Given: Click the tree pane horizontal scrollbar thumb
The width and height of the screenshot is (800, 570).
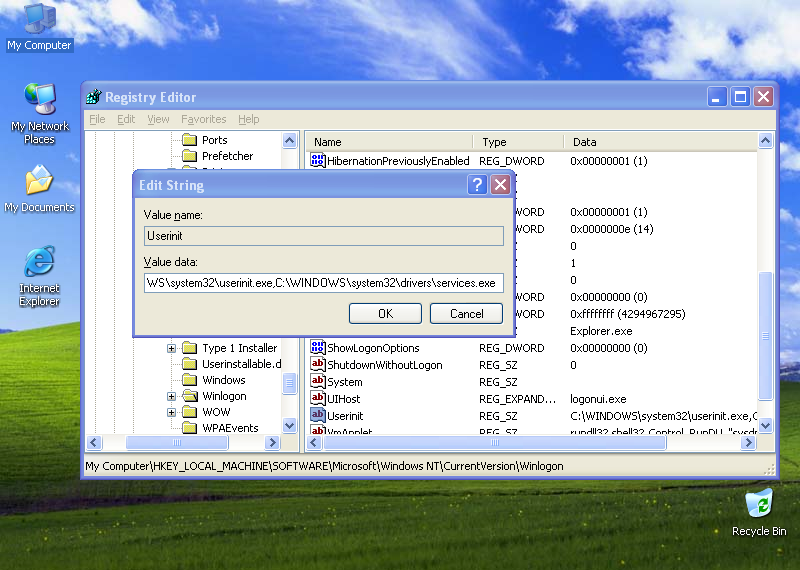Looking at the screenshot, I should (x=177, y=442).
